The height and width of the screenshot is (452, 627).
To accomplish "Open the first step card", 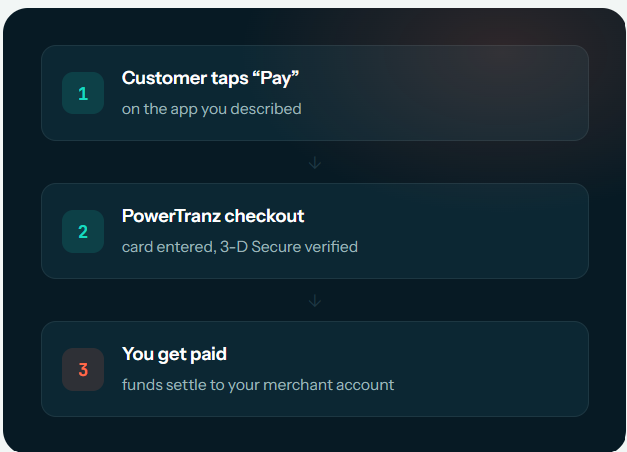I will (x=315, y=93).
